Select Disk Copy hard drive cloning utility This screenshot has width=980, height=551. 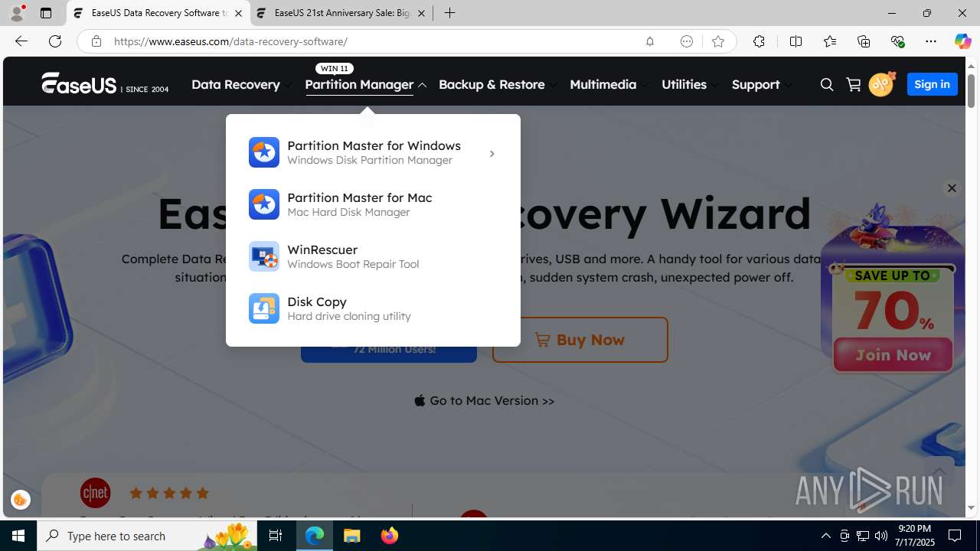pos(373,308)
